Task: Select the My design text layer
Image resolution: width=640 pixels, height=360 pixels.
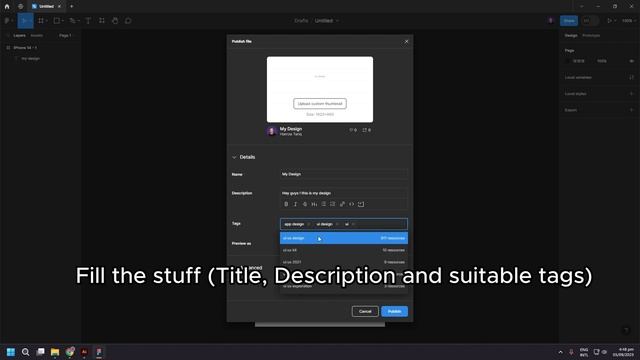Action: pyautogui.click(x=30, y=58)
